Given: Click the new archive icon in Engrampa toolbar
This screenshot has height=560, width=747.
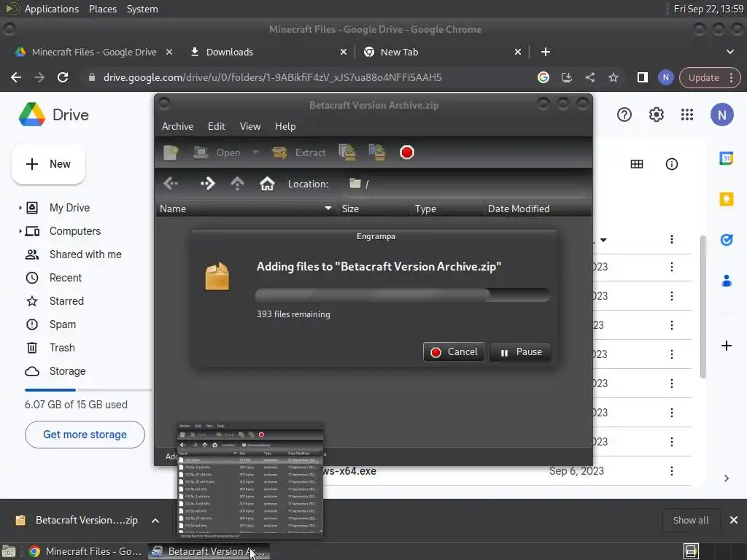Looking at the screenshot, I should pyautogui.click(x=171, y=152).
